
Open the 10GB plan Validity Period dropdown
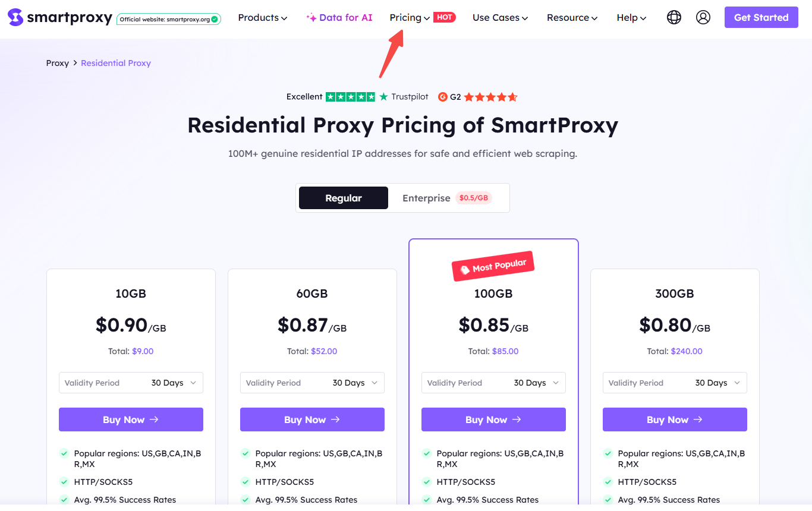[x=131, y=383]
